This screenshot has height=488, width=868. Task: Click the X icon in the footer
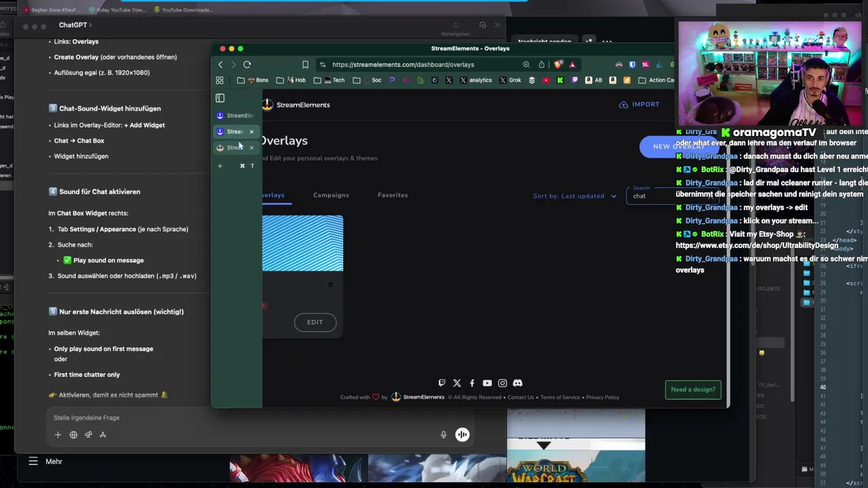[457, 383]
